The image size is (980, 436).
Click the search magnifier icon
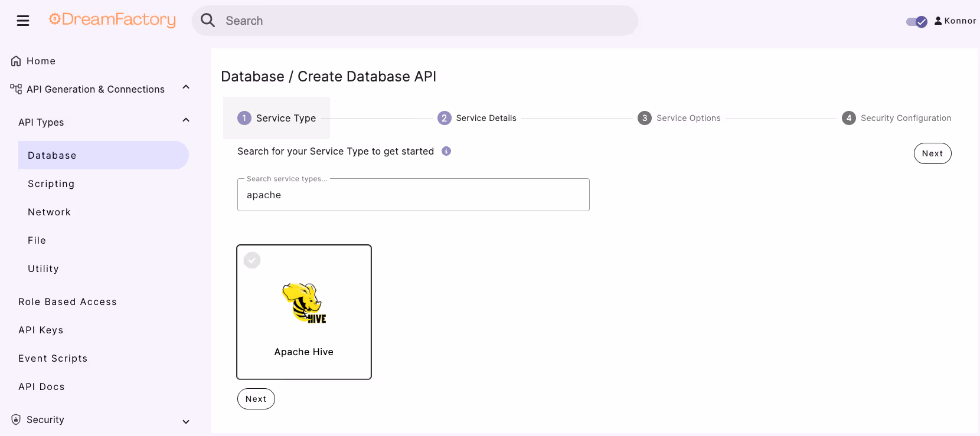(x=208, y=21)
